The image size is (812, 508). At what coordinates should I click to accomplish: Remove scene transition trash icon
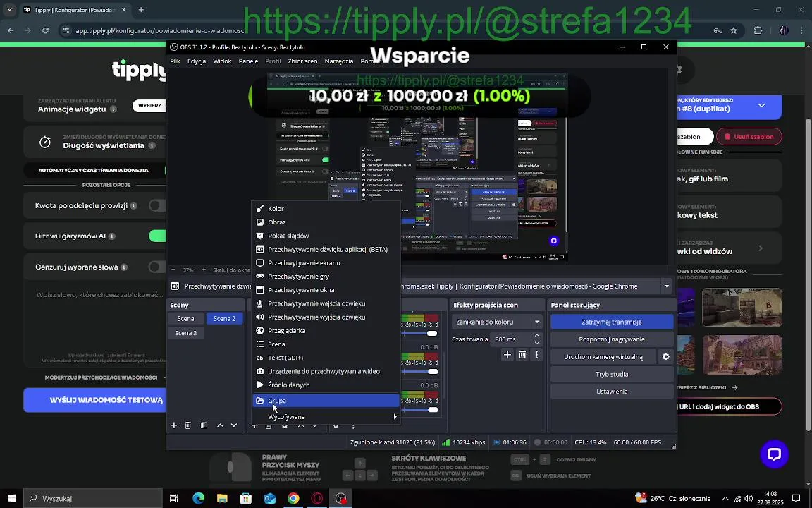pyautogui.click(x=522, y=355)
